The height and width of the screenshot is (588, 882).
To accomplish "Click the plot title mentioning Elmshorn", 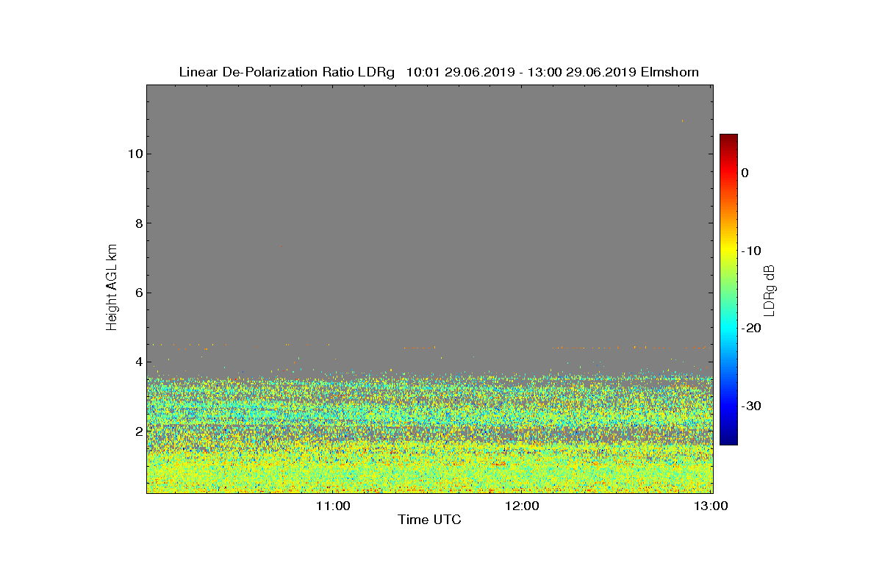I will tap(439, 72).
